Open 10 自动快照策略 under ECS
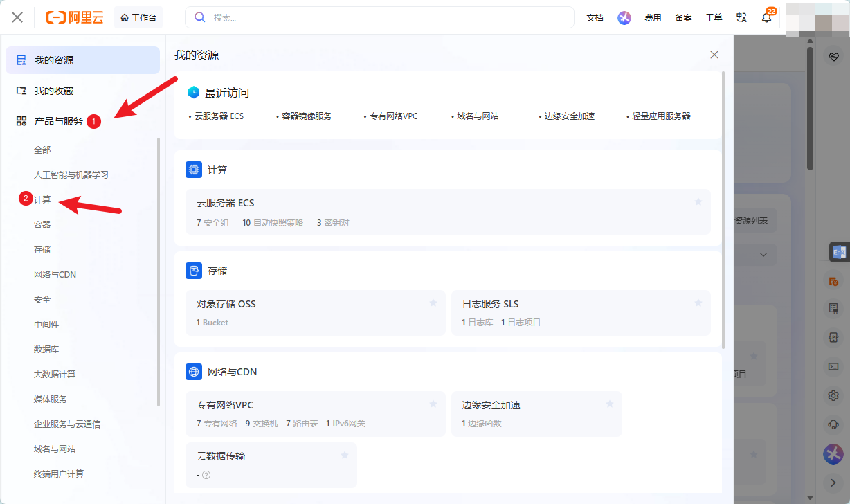This screenshot has width=850, height=504. 273,223
